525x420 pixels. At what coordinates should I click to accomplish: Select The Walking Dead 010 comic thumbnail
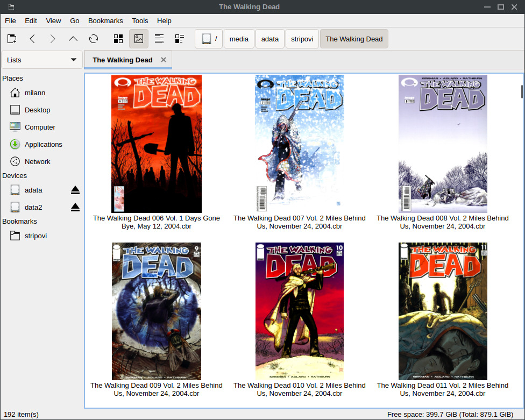coord(300,311)
